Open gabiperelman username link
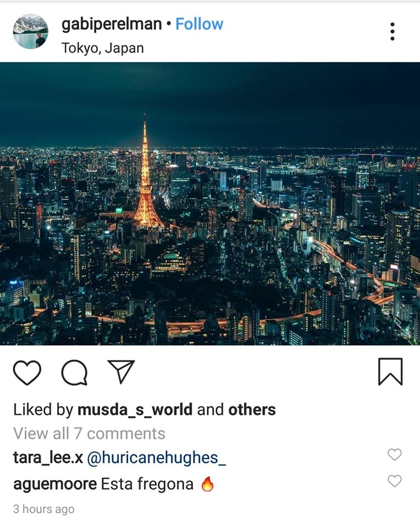The width and height of the screenshot is (420, 528). [112, 25]
